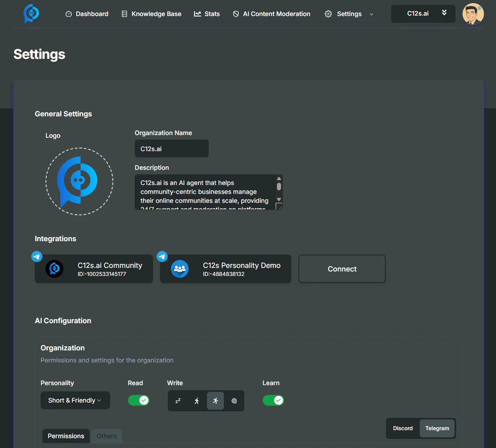Click the Connect button under Integrations
The height and width of the screenshot is (448, 496).
pyautogui.click(x=342, y=269)
